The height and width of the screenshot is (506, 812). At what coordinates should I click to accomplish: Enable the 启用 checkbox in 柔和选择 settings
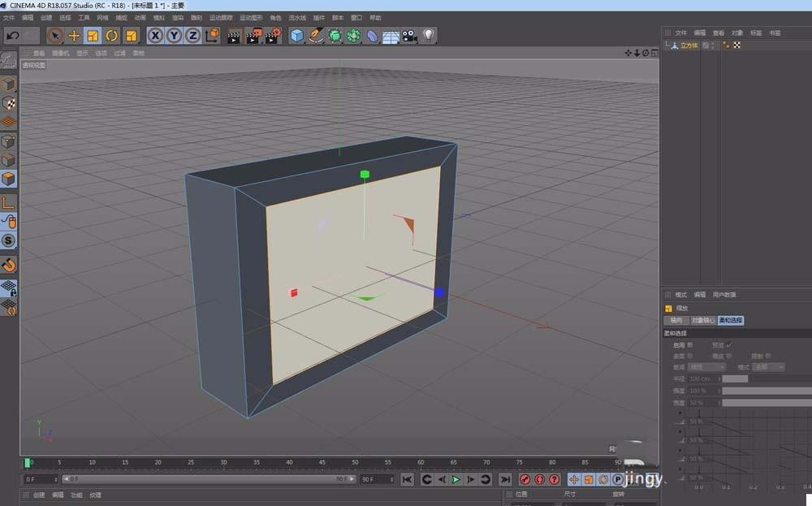pos(689,345)
